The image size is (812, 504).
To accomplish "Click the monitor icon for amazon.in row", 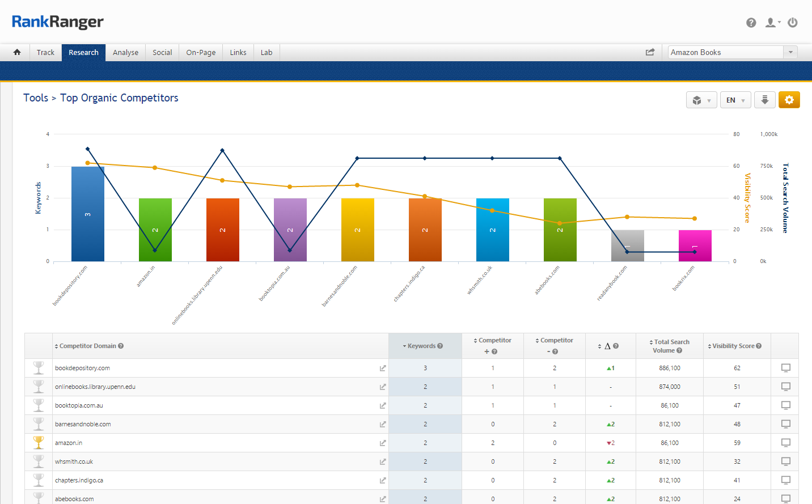I will (785, 443).
